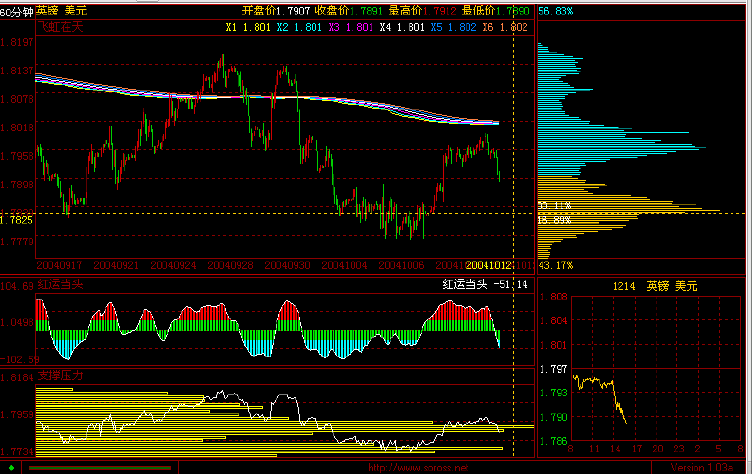This screenshot has height=474, width=752.
Task: Click the 15.89% label in volume profile
Action: tap(554, 220)
